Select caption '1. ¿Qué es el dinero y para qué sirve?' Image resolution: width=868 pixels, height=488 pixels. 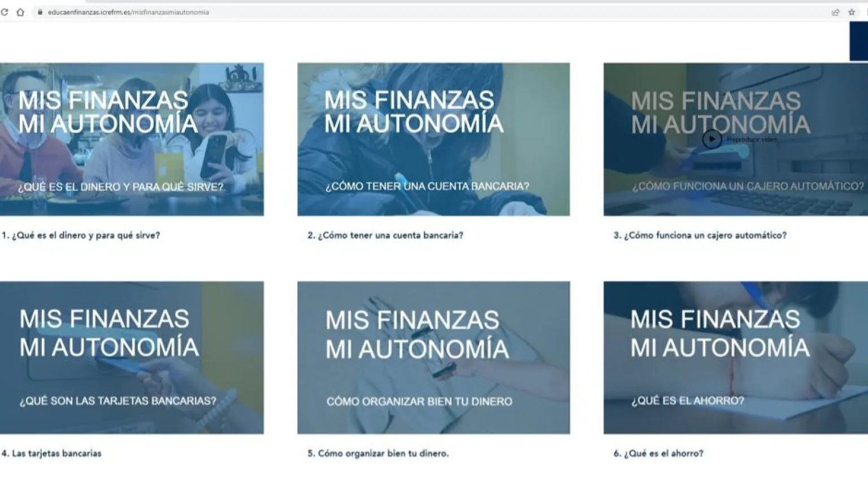click(x=81, y=236)
